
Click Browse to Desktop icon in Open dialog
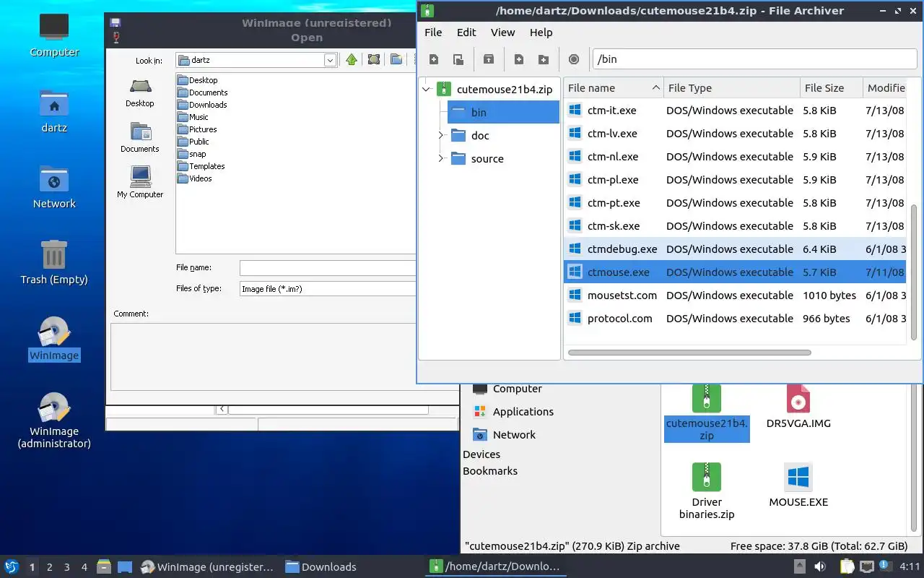pos(374,60)
